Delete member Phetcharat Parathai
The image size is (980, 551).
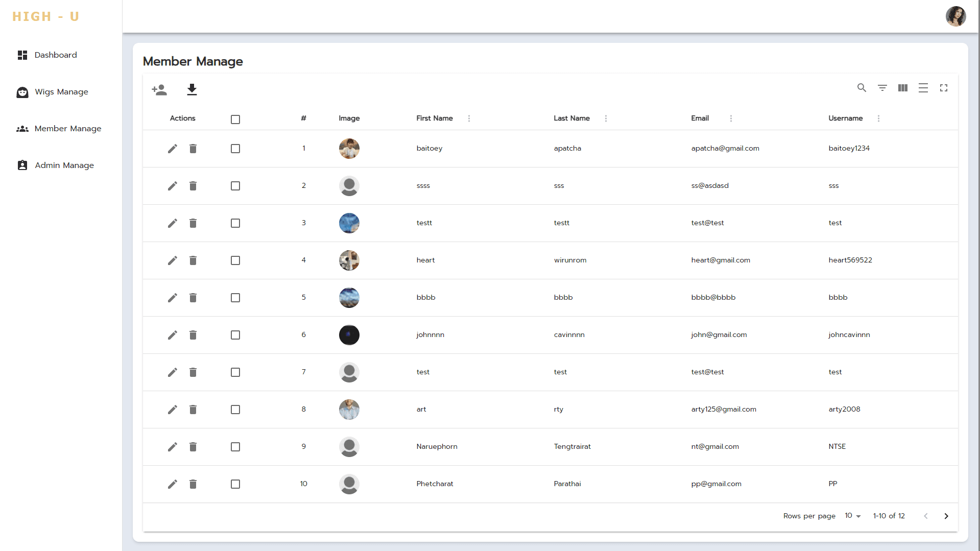pos(193,484)
